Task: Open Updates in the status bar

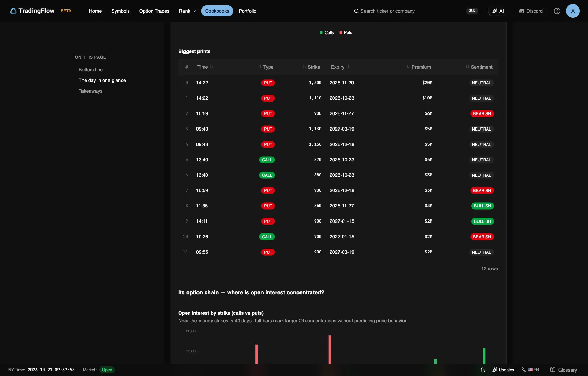Action: tap(503, 370)
